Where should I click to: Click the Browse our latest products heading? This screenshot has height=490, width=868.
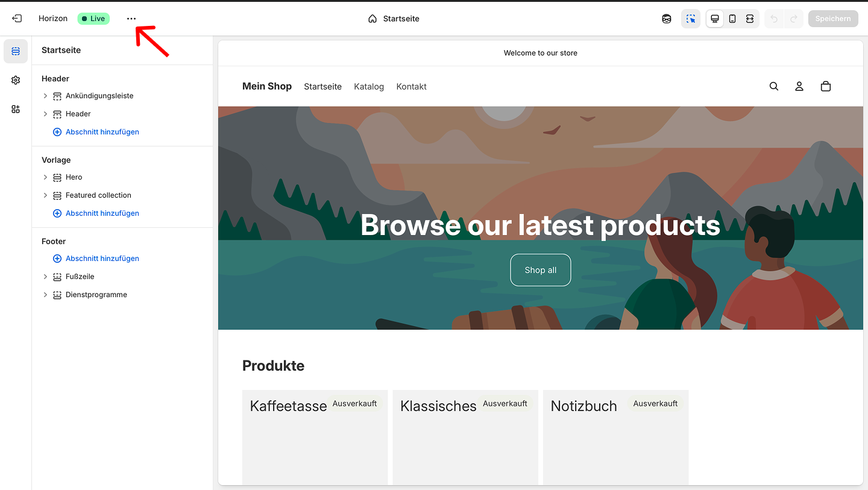coord(541,225)
